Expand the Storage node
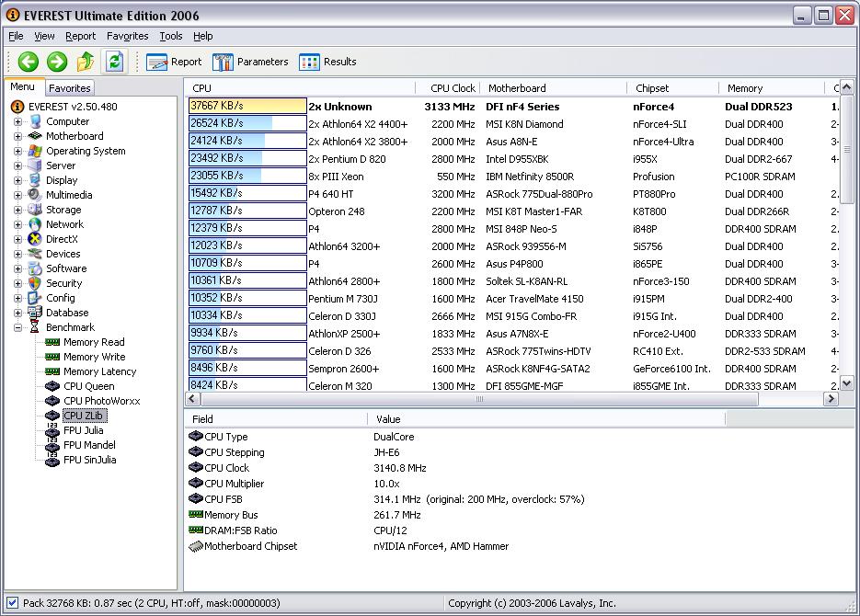 (18, 210)
